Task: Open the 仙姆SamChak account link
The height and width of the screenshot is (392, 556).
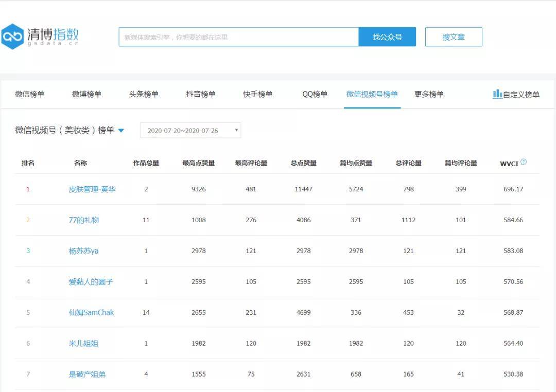Action: 91,312
